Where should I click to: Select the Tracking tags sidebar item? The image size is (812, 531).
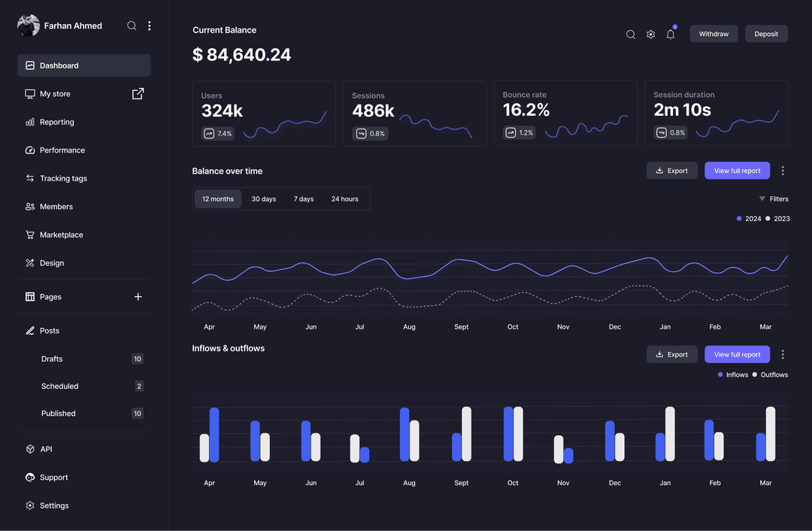coord(66,178)
